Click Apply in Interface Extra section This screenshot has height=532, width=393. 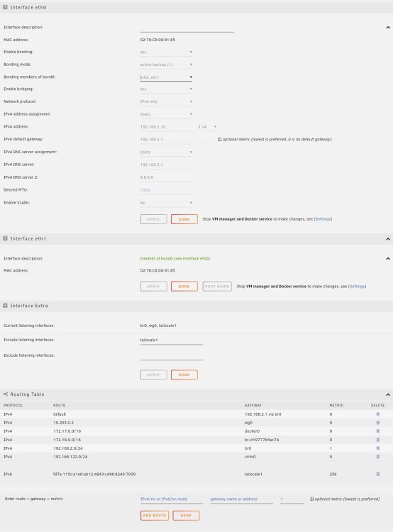[153, 375]
